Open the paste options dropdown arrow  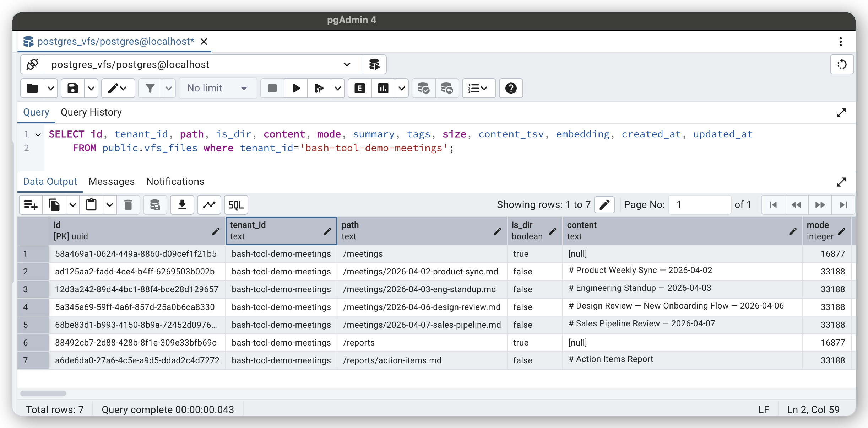[x=109, y=205]
